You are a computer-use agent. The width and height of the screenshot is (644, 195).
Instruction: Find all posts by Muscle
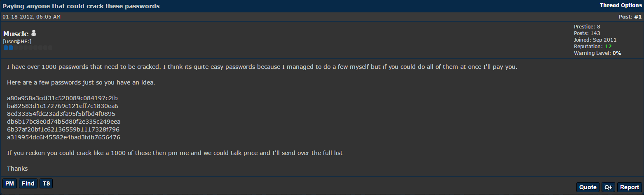(28, 183)
